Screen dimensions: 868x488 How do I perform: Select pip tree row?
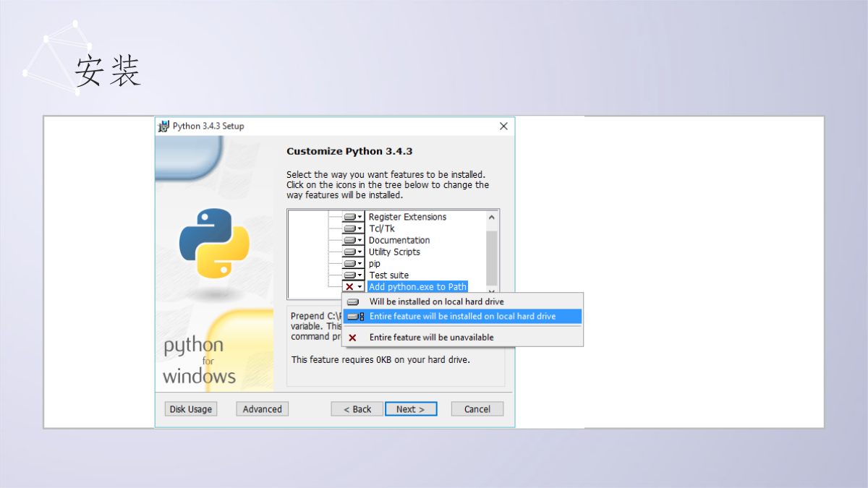click(374, 263)
